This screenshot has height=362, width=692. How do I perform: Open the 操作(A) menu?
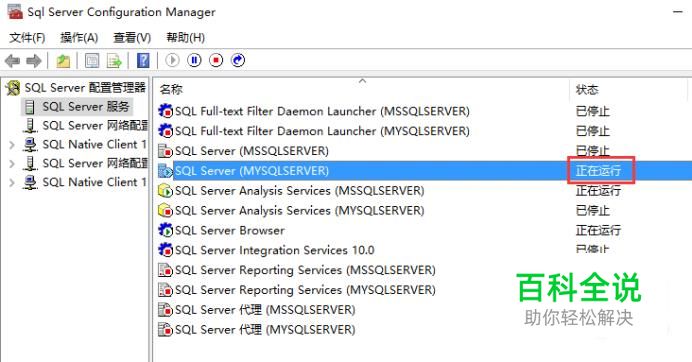79,38
